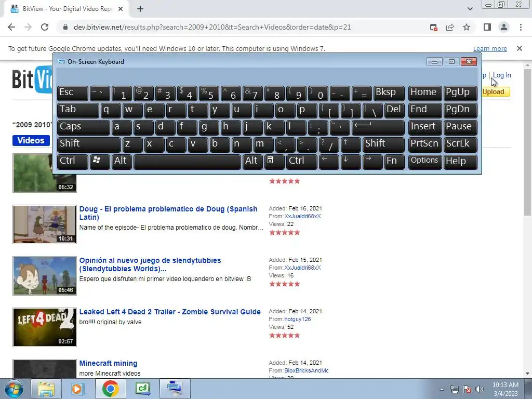Click the Help key on keyboard

[460, 162]
